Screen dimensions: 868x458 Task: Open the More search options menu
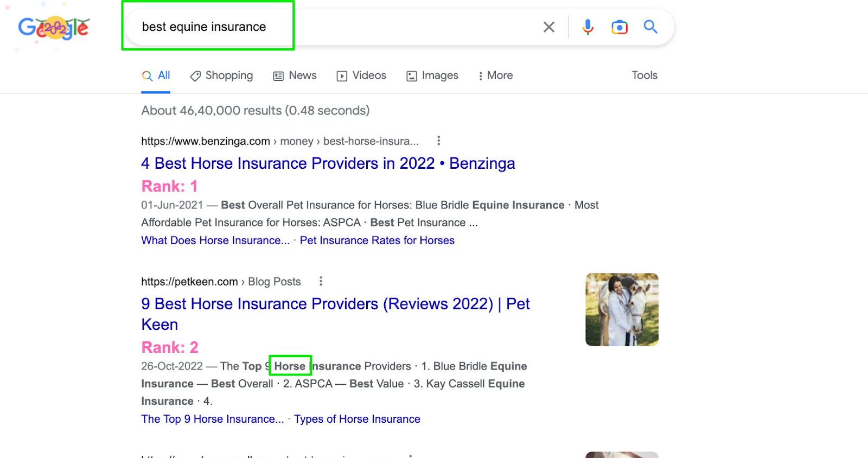tap(495, 75)
